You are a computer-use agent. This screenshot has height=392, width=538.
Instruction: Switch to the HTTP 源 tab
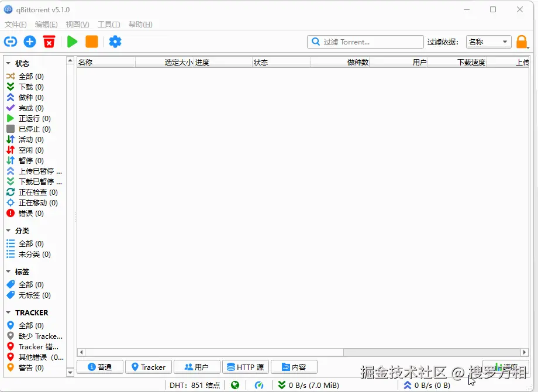tap(246, 367)
